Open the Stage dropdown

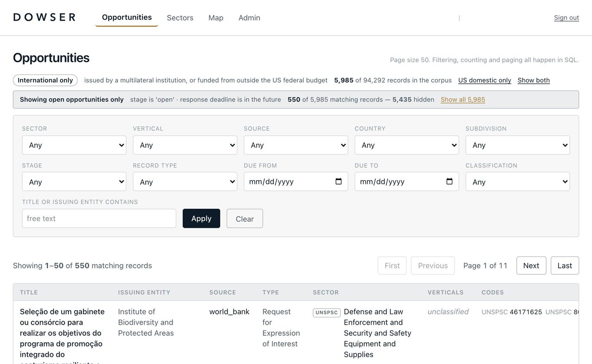74,182
